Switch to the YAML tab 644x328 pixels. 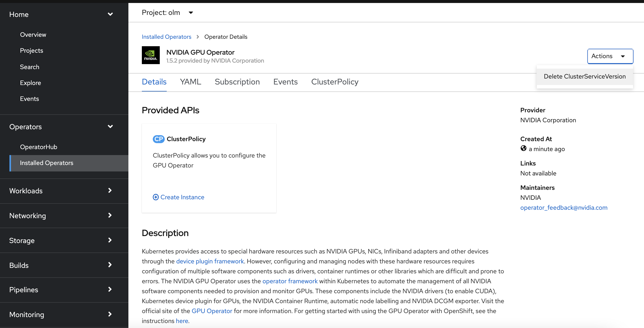pyautogui.click(x=190, y=82)
